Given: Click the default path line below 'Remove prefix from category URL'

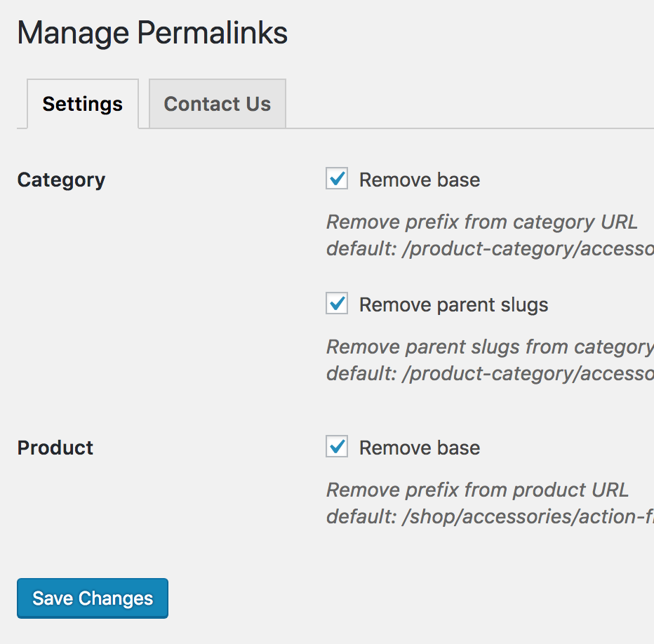Looking at the screenshot, I should coord(490,248).
